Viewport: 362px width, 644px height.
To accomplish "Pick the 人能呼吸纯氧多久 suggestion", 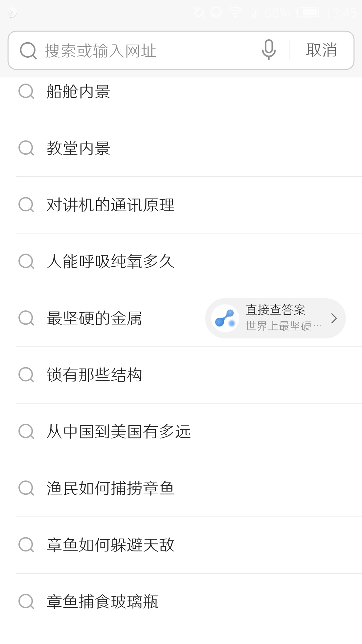I will [x=111, y=262].
